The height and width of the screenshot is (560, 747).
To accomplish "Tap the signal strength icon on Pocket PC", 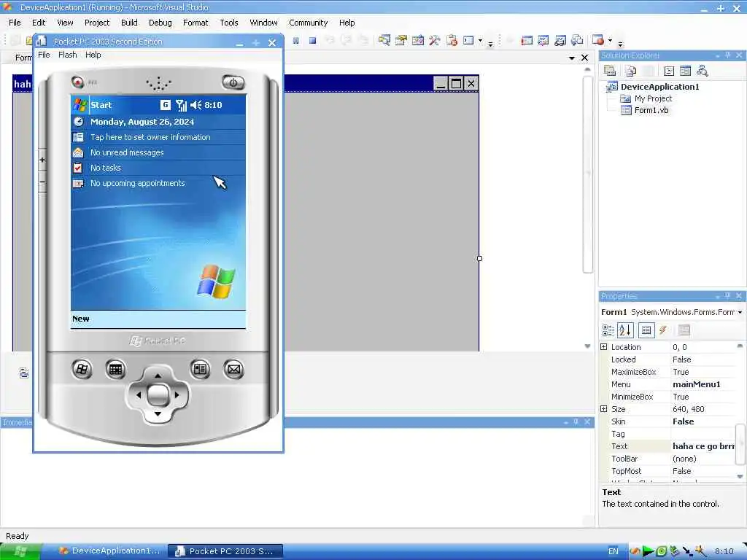I will point(181,105).
